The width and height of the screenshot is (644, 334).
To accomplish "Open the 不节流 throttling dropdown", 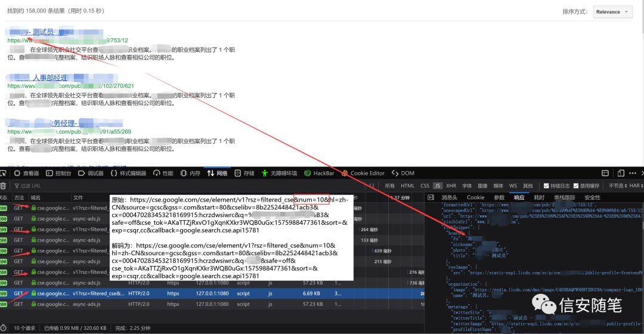I will click(x=618, y=185).
